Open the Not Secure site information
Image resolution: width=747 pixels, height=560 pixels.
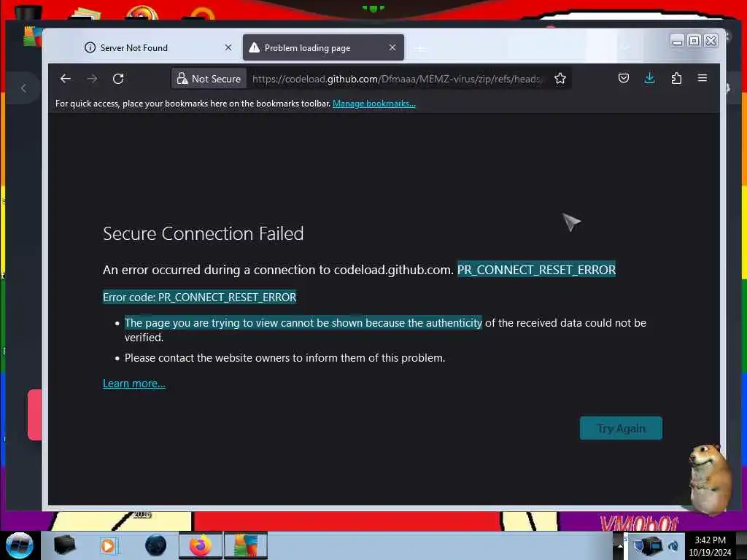pyautogui.click(x=209, y=79)
